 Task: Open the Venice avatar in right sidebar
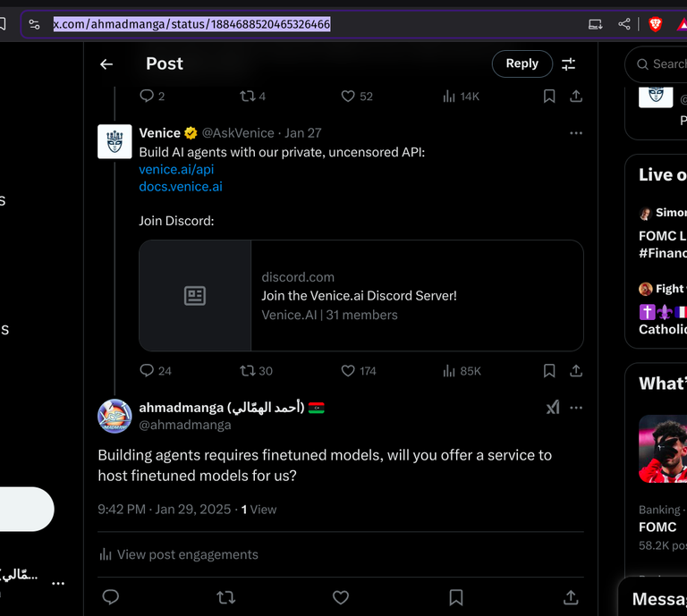point(656,97)
